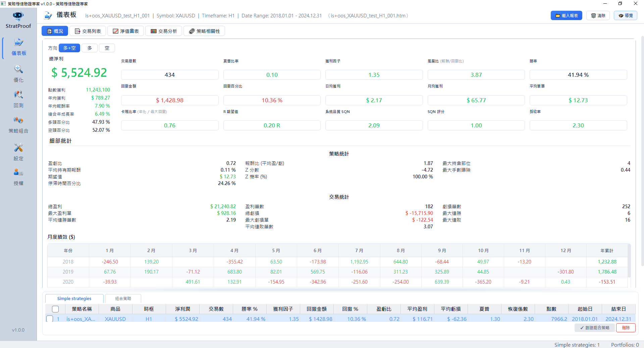Click the StratProof robot logo
This screenshot has width=644, height=348.
tap(18, 16)
